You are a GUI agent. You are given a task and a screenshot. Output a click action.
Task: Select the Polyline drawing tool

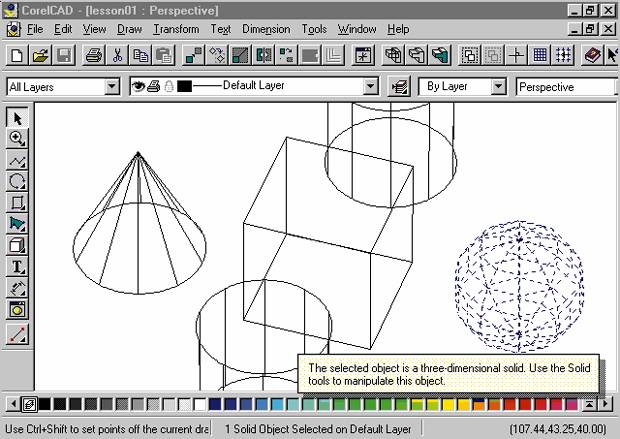coord(17,160)
